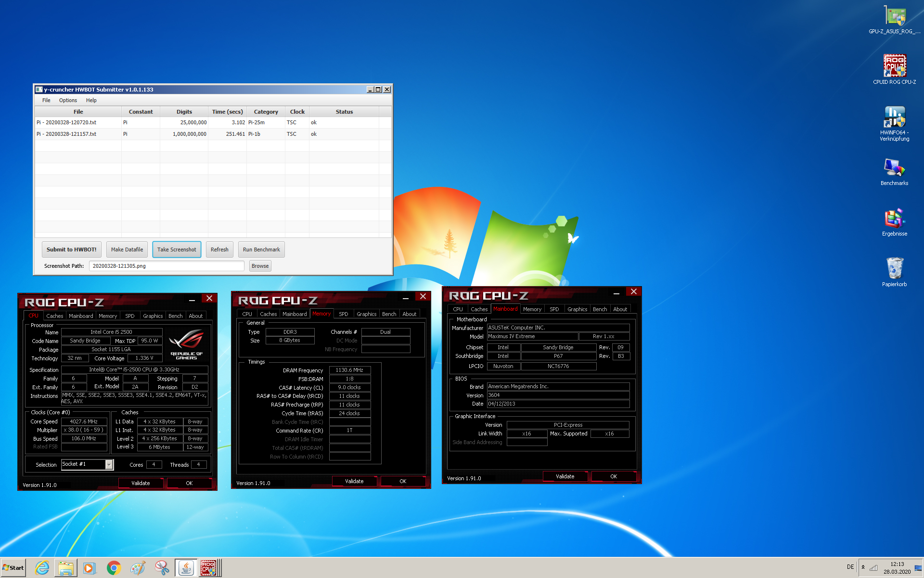Screen dimensions: 924x578
Task: Launch Google Chrome from taskbar
Action: point(114,568)
